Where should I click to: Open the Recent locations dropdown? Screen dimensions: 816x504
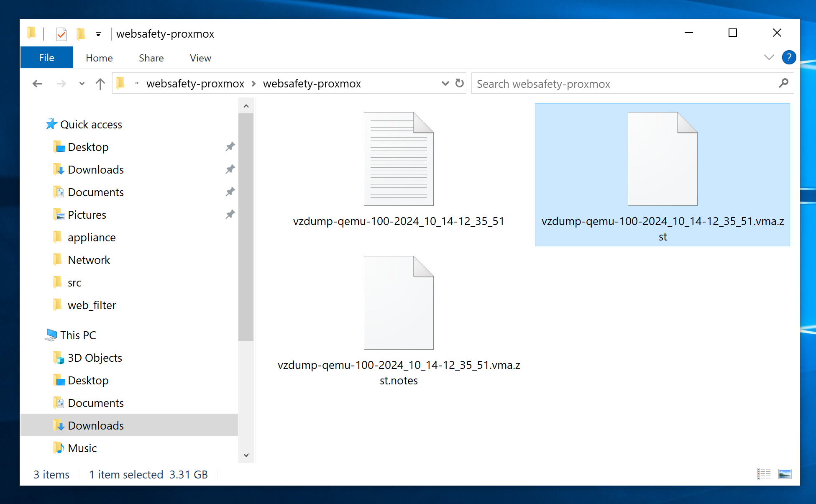[x=82, y=84]
